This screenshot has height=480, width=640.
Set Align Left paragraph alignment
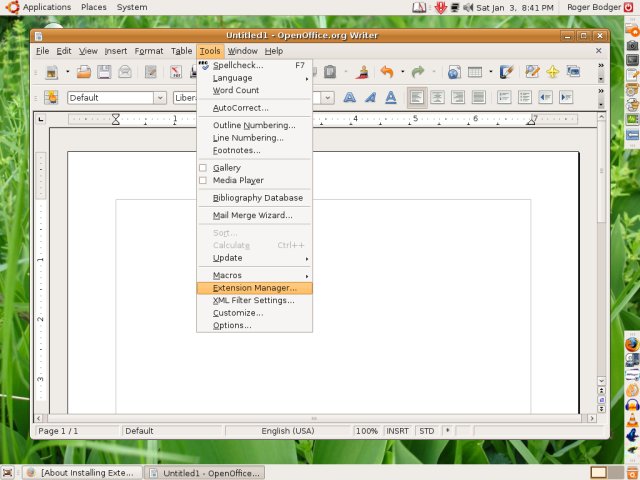pos(417,98)
